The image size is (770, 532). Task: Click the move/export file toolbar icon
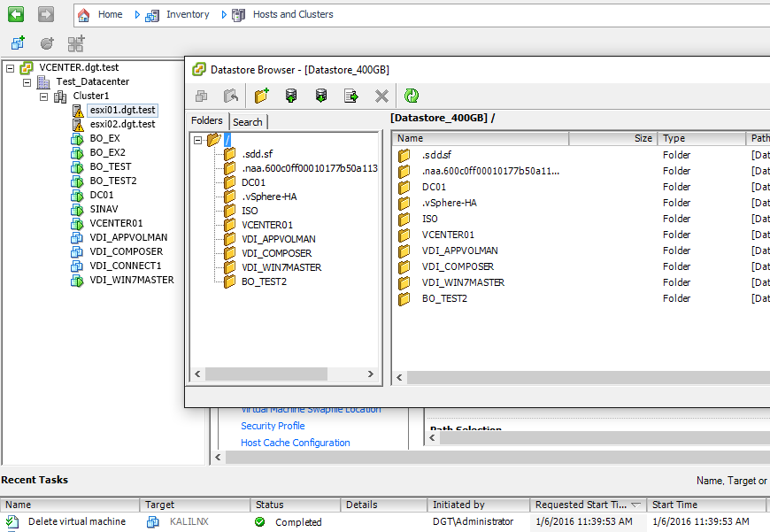coord(351,96)
